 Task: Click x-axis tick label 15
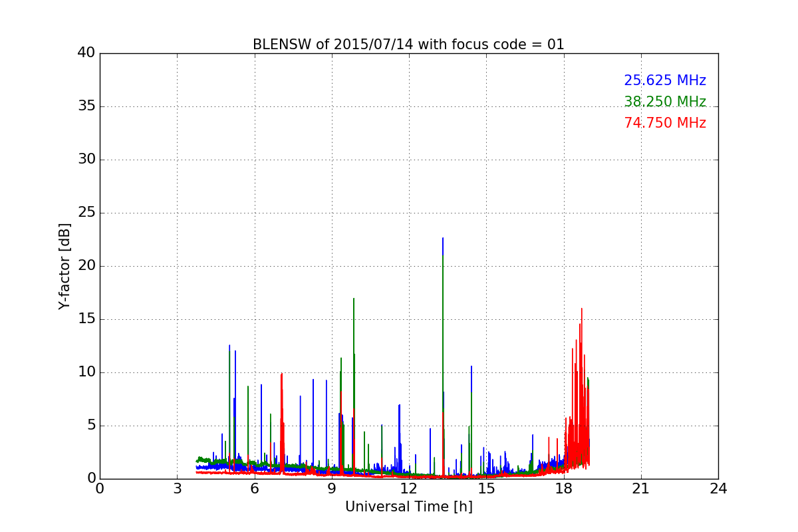(x=486, y=488)
